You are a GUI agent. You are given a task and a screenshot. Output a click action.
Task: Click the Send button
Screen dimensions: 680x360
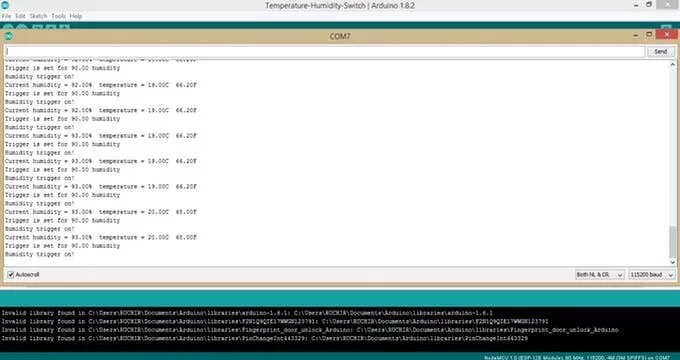[660, 52]
